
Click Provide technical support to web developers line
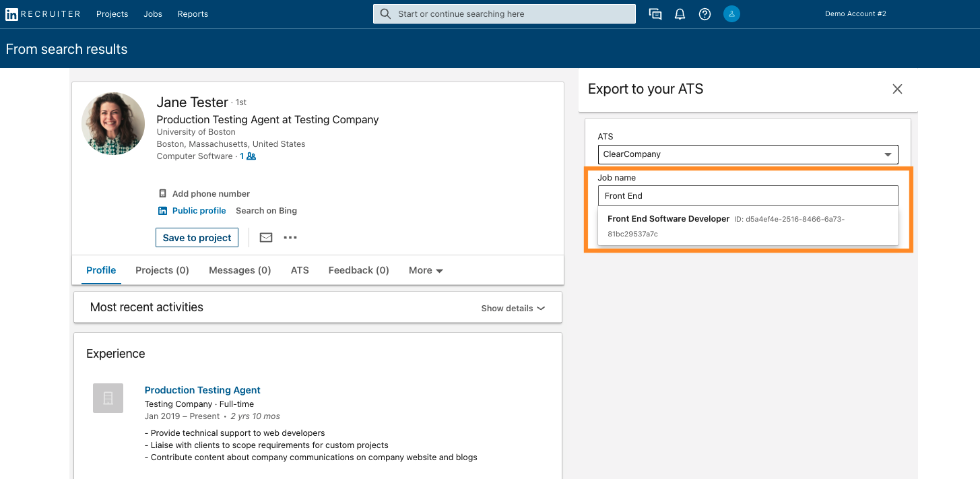point(234,433)
